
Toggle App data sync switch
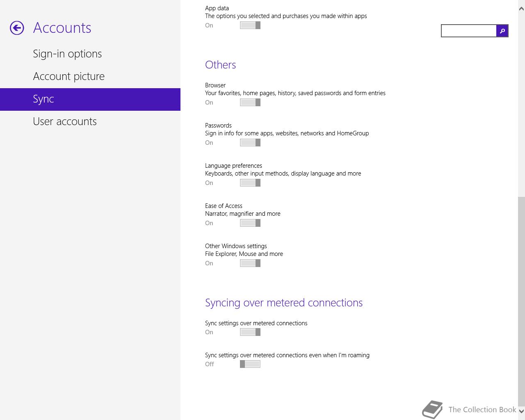pos(250,25)
